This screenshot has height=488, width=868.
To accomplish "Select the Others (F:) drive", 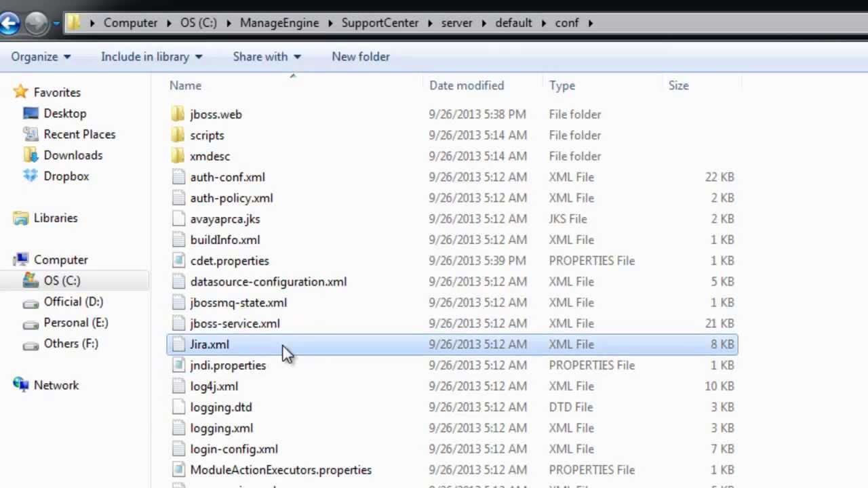I will point(71,344).
